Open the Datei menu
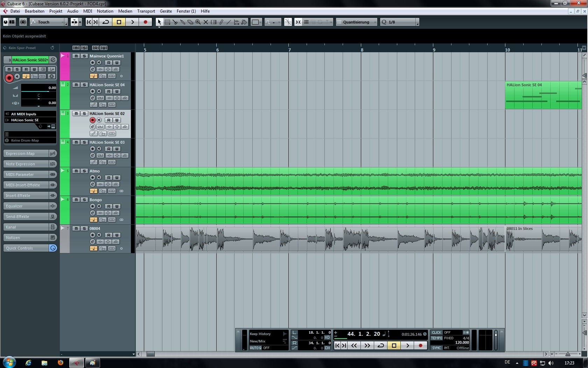Screen dimensions: 588x368 15,11
